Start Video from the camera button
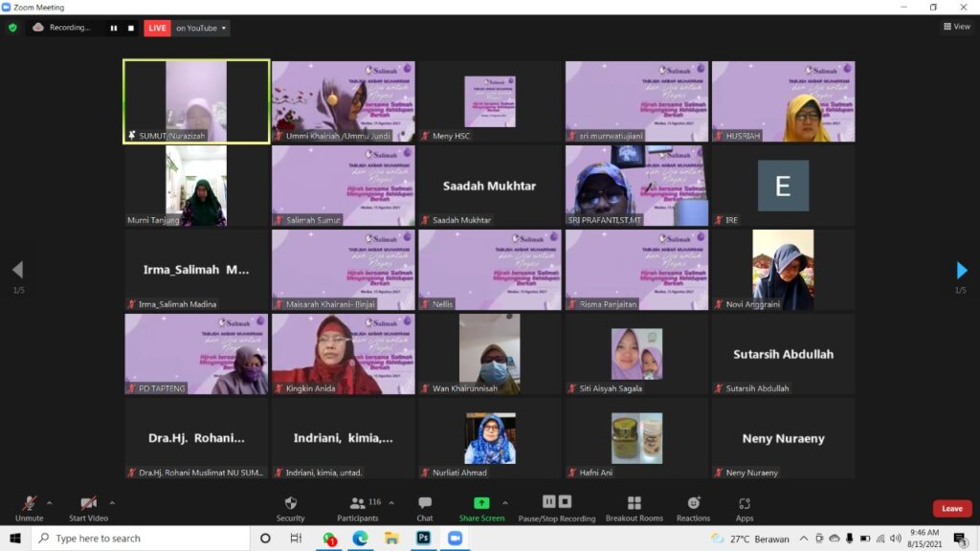The width and height of the screenshot is (980, 551). click(88, 503)
